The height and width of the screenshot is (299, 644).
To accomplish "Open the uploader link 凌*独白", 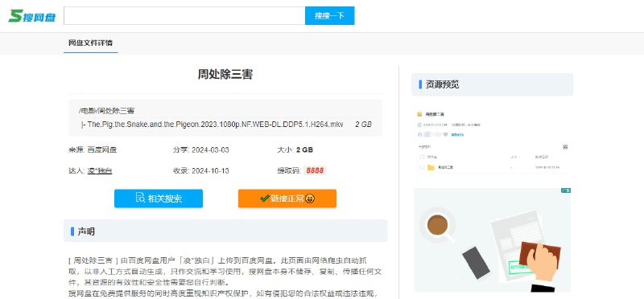I will [x=100, y=170].
